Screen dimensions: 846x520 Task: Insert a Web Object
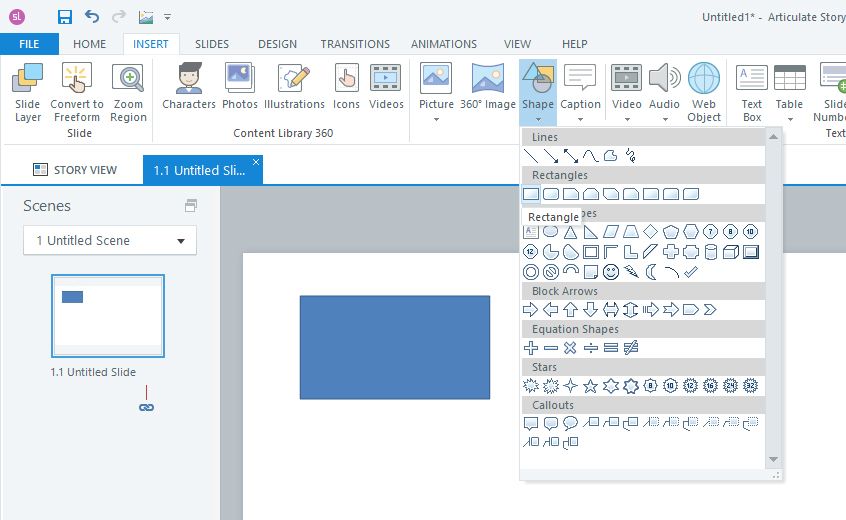click(704, 92)
